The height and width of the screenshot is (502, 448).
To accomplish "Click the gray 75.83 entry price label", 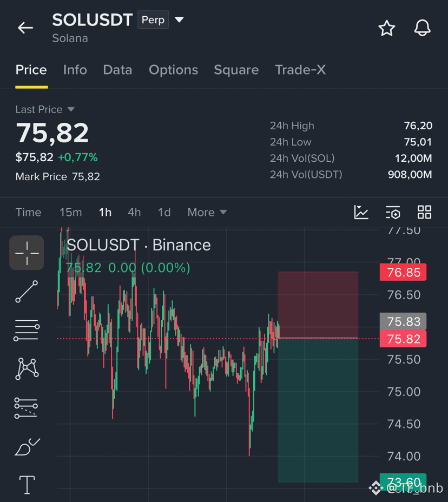I will click(x=403, y=321).
